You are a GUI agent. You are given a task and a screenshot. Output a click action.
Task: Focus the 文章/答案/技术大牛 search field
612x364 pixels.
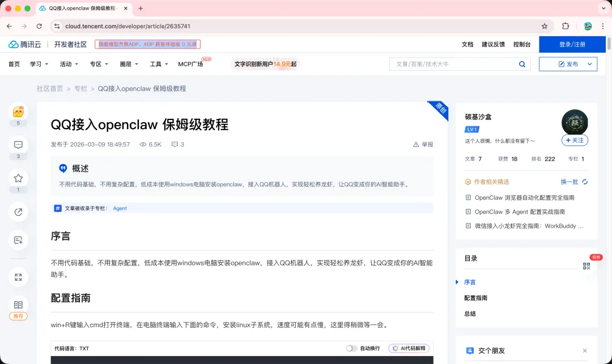point(454,65)
